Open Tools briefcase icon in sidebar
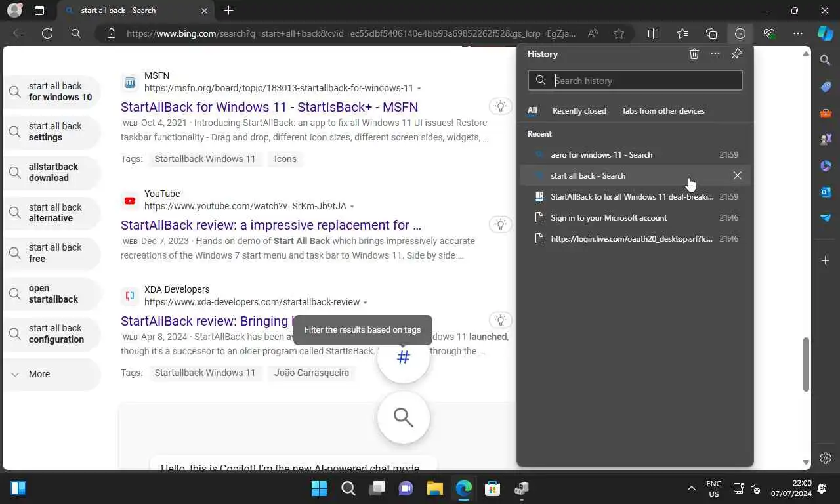This screenshot has width=840, height=504. coord(826,113)
